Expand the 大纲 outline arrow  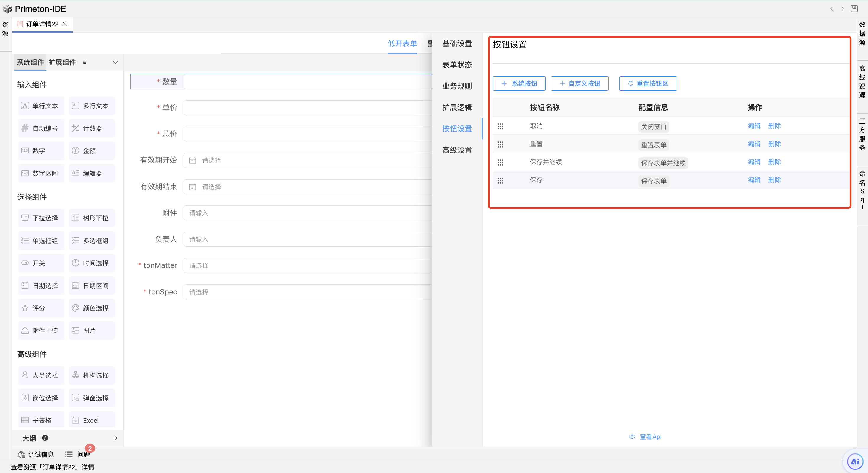pos(116,438)
